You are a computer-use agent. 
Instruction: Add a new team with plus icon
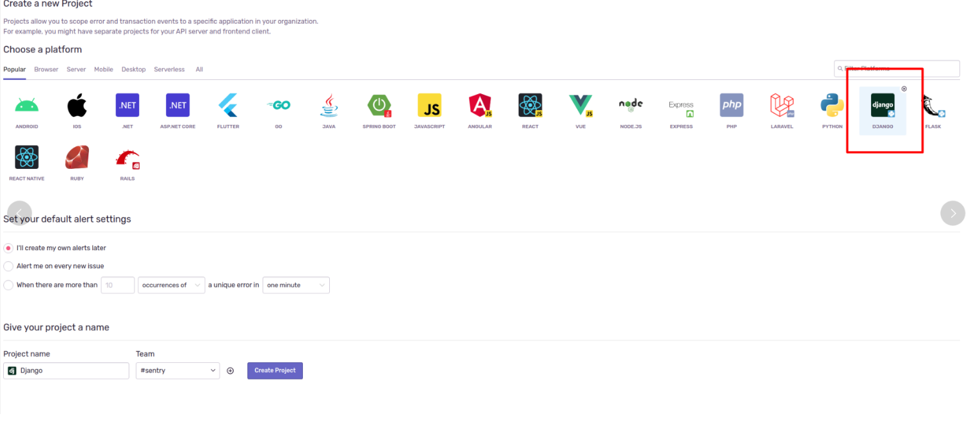tap(231, 371)
